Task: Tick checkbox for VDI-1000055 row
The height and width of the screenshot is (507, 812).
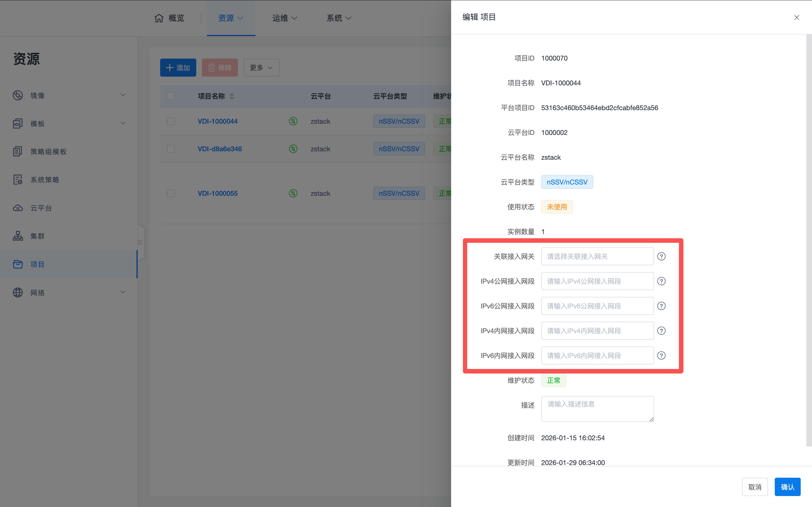Action: click(x=171, y=193)
